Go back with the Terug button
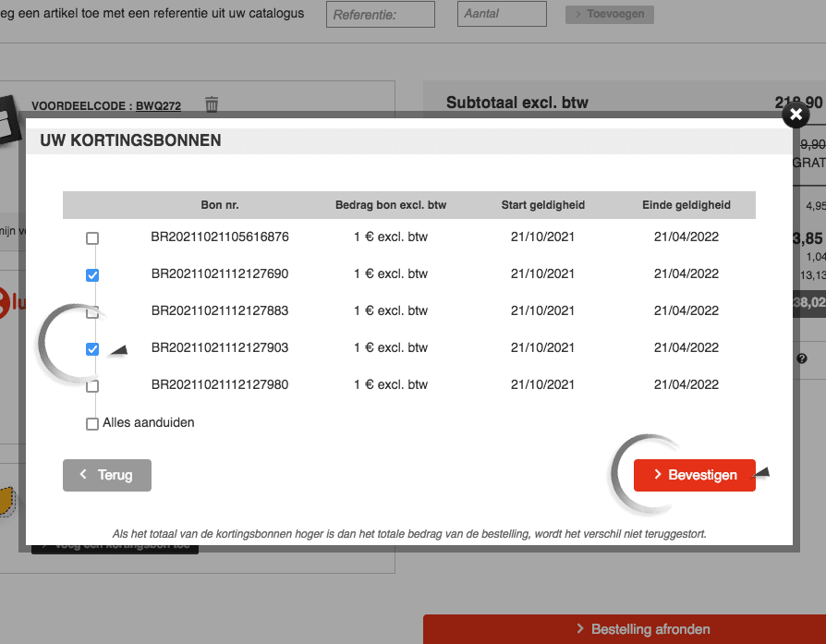826x644 pixels. pos(107,475)
